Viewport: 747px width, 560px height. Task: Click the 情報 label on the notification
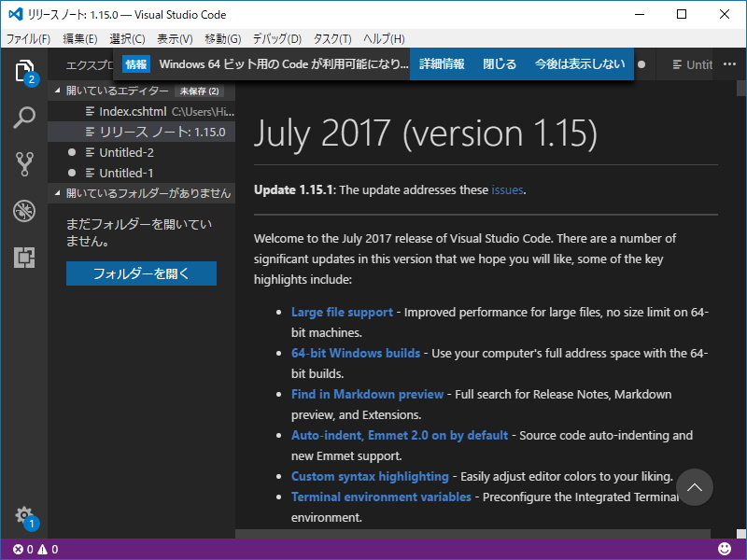pyautogui.click(x=136, y=63)
